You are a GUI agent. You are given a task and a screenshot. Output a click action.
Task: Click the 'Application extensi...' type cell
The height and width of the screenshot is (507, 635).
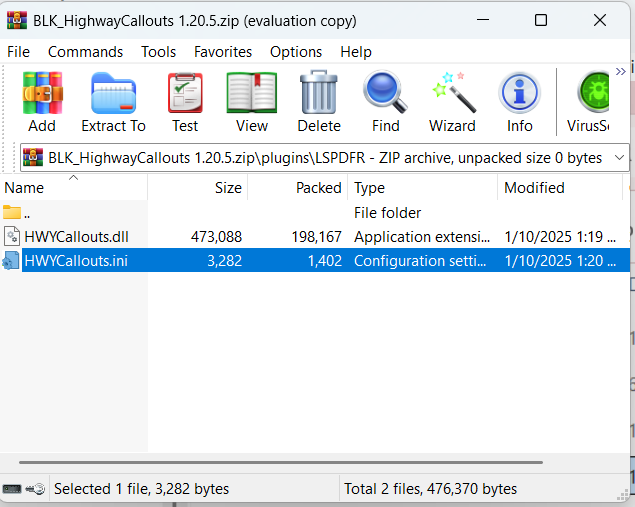click(x=422, y=236)
